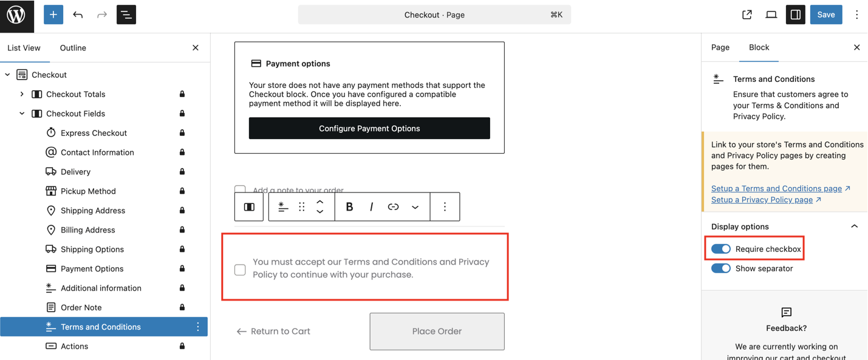This screenshot has height=360, width=868.
Task: Expand the Checkout Totals tree item
Action: tap(22, 94)
